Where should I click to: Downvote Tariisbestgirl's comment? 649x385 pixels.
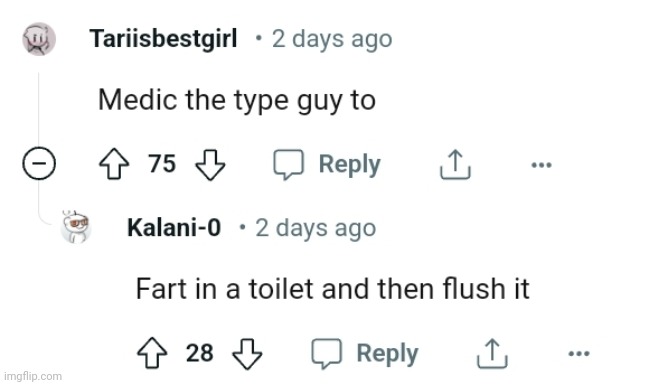click(210, 164)
